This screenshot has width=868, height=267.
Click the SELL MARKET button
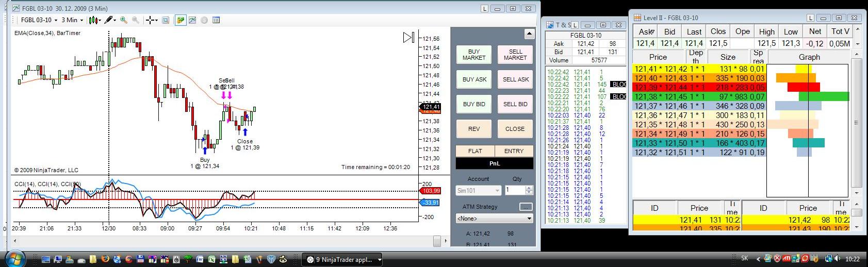pos(515,55)
